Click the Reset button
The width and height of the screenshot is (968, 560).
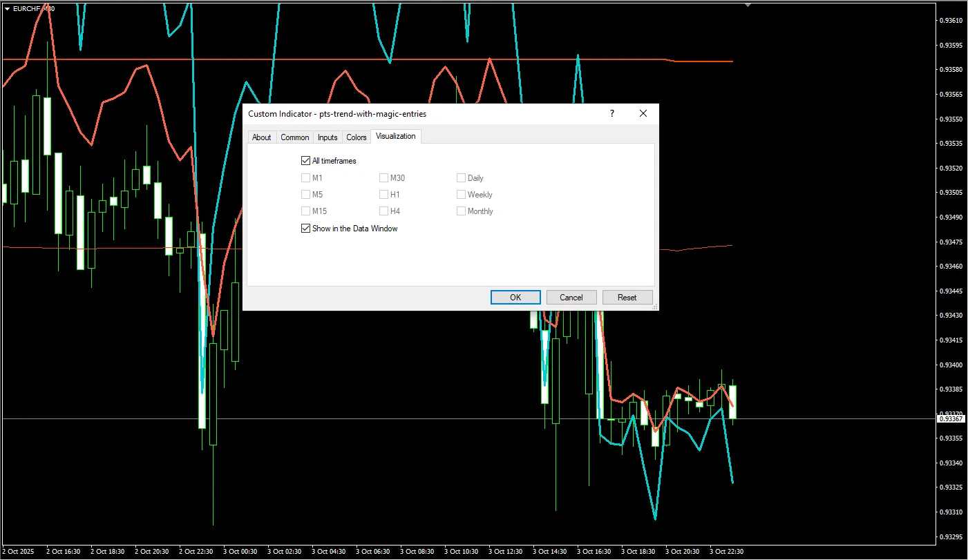pyautogui.click(x=627, y=298)
